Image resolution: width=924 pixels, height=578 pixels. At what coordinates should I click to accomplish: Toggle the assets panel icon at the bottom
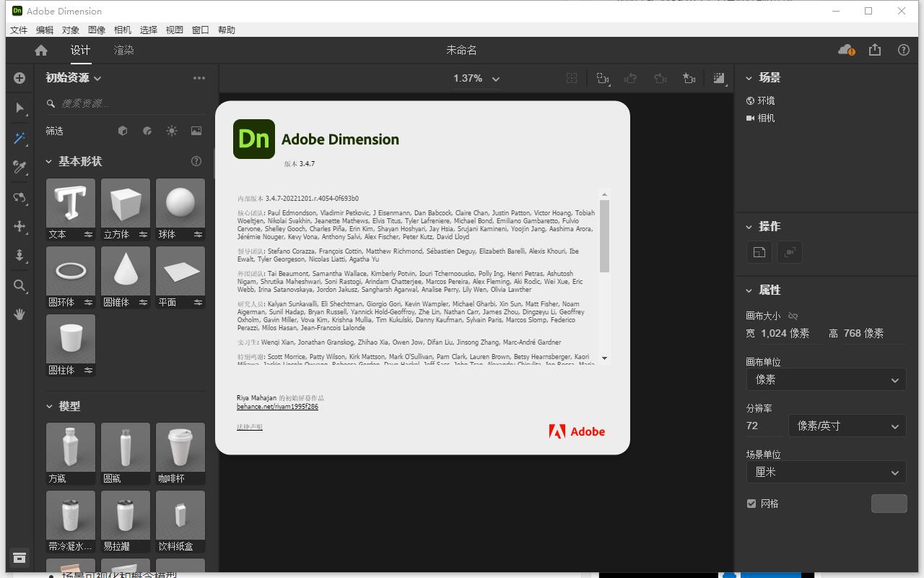point(19,558)
